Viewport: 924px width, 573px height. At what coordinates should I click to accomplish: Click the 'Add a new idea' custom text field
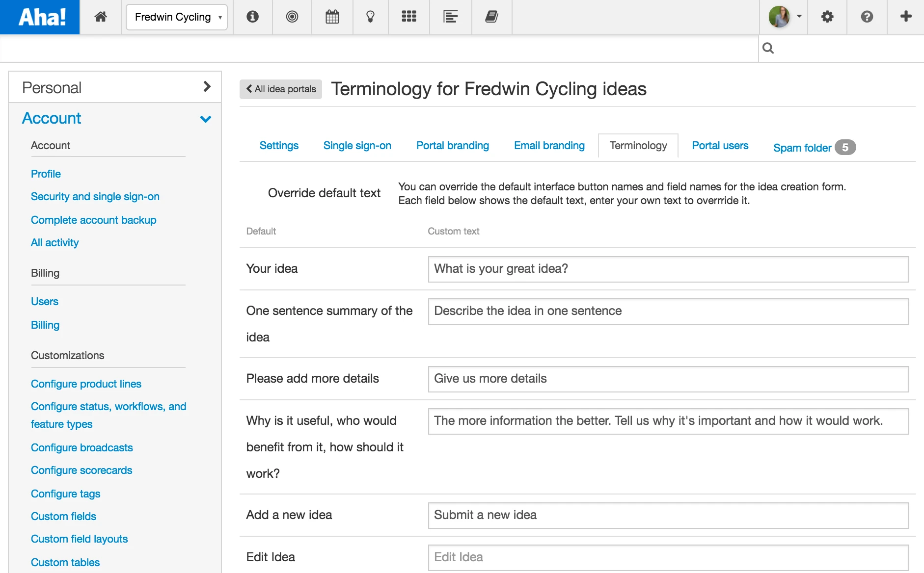(x=668, y=515)
